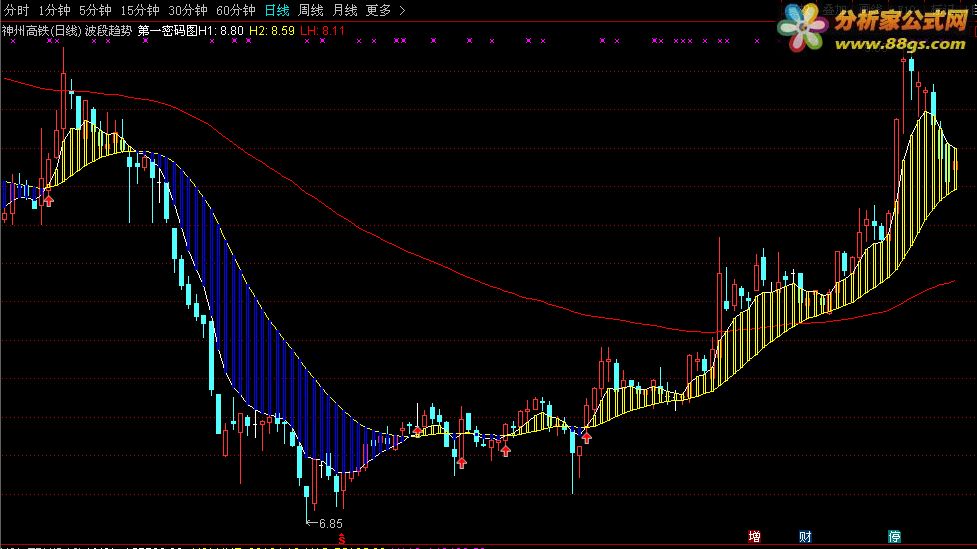Click the blue 财 event marker icon
977x549 pixels.
coord(805,537)
